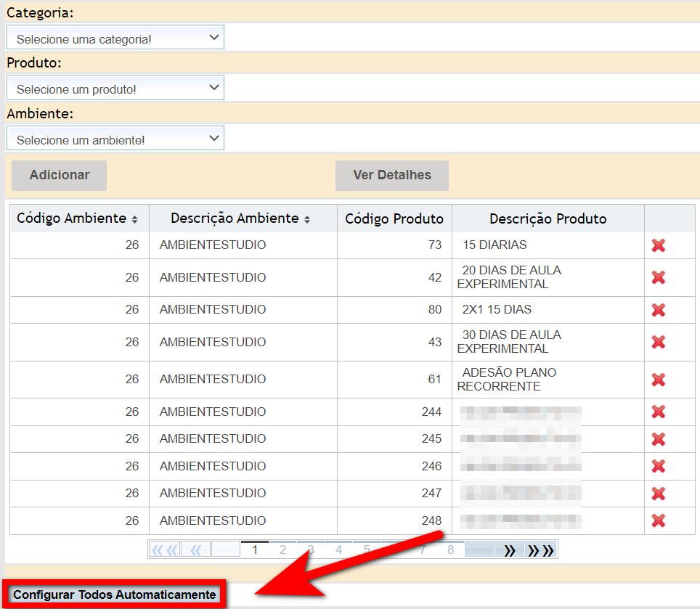Go to the next page of results
The height and width of the screenshot is (609, 700).
pos(510,550)
